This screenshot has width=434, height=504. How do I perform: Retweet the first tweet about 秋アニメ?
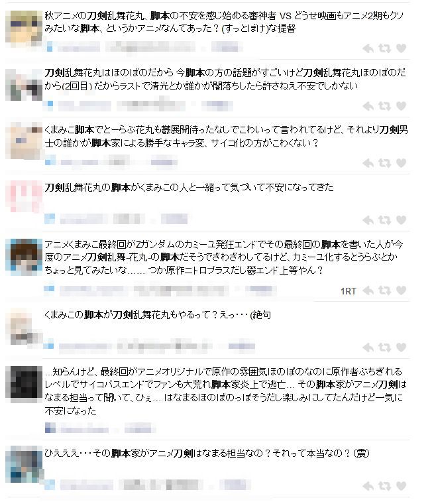(384, 48)
